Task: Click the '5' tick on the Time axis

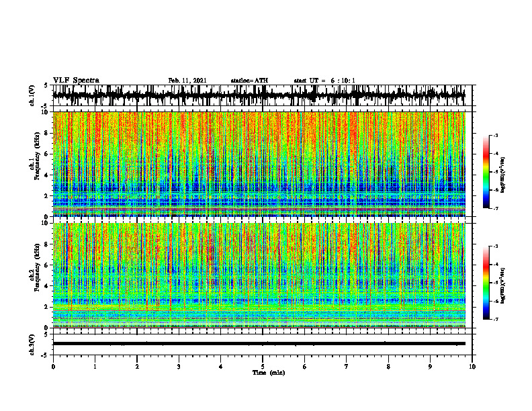Action: pyautogui.click(x=263, y=367)
